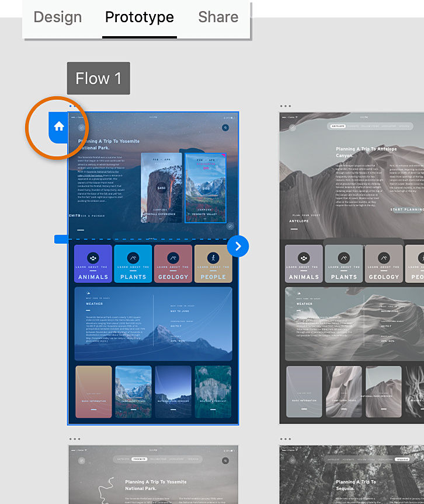The width and height of the screenshot is (424, 504).
Task: Select the red Geology card
Action: pos(173,264)
